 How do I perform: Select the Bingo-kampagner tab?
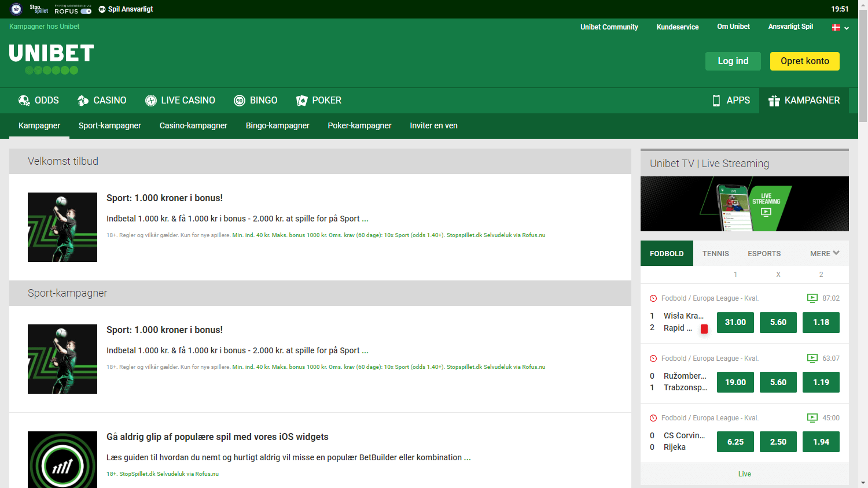[278, 125]
